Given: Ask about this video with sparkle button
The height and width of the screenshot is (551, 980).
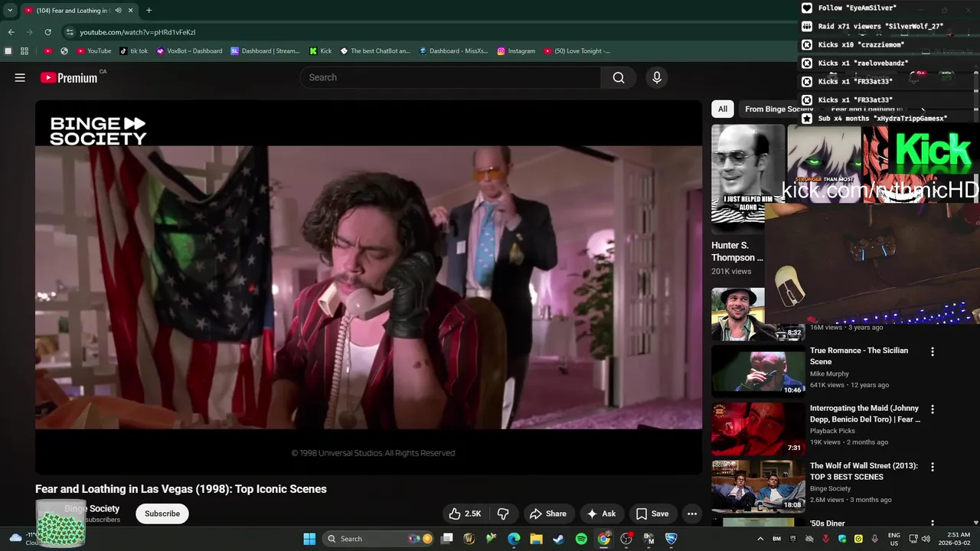Looking at the screenshot, I should 601,514.
